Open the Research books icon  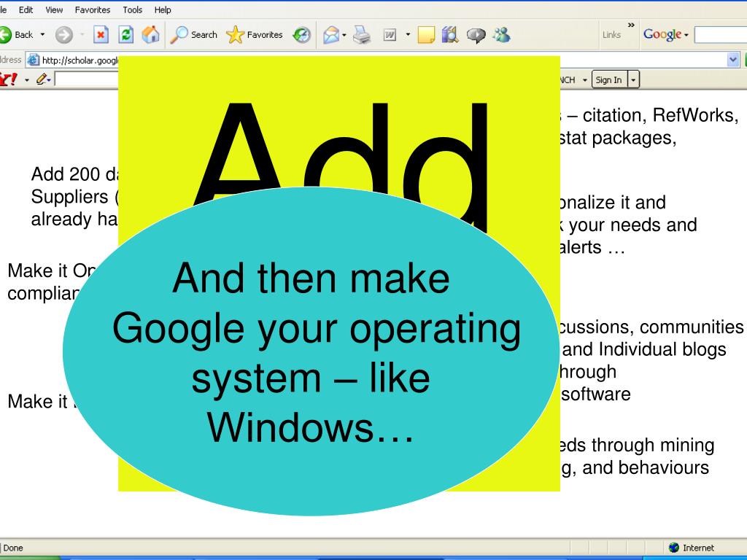click(x=449, y=35)
